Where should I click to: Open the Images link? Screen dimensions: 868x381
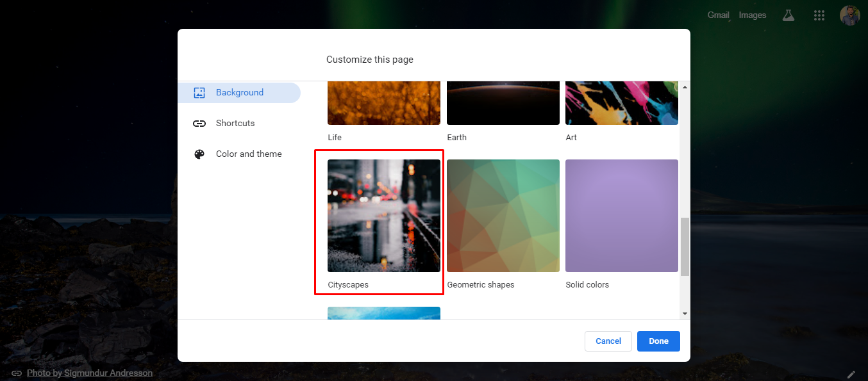pyautogui.click(x=752, y=15)
